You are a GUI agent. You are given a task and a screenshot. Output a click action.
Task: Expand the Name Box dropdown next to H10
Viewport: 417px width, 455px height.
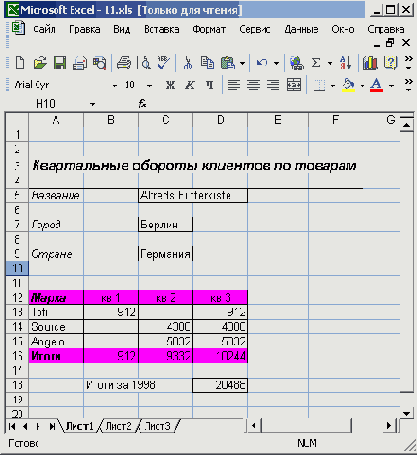pyautogui.click(x=92, y=104)
